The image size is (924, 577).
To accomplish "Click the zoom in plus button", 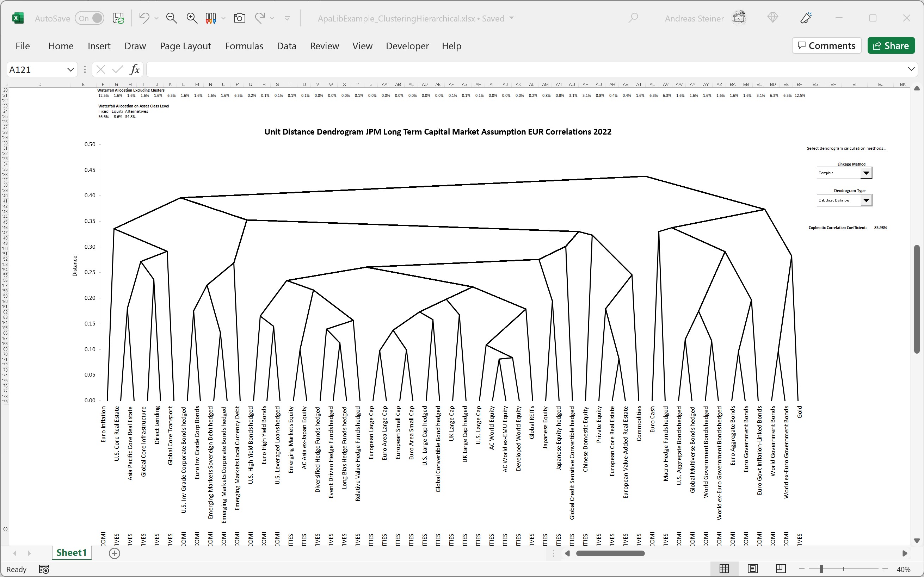I will (x=885, y=569).
